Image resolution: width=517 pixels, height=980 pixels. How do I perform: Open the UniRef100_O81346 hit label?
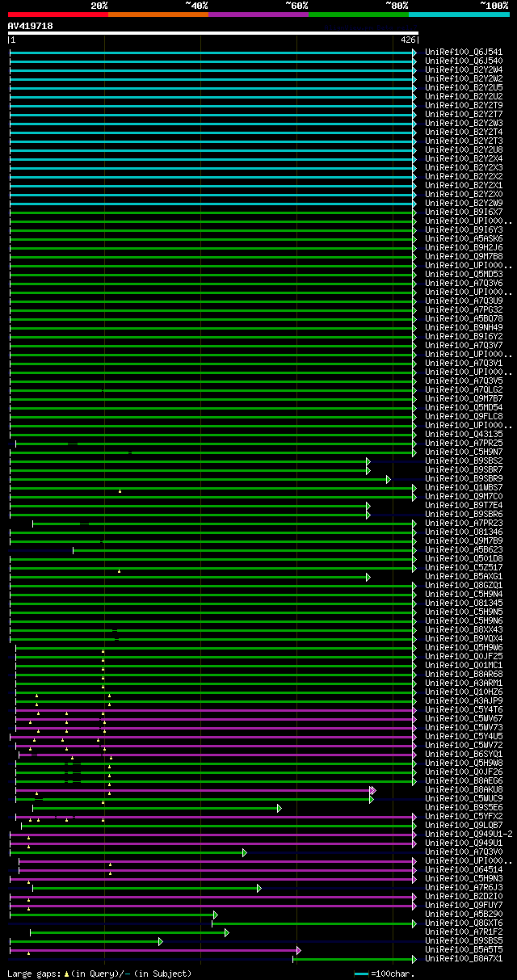pyautogui.click(x=464, y=532)
